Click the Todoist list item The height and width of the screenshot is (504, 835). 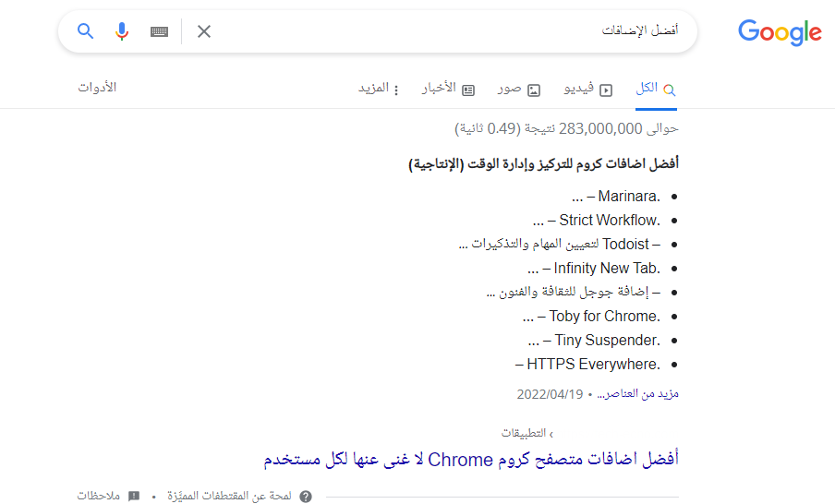pos(560,245)
